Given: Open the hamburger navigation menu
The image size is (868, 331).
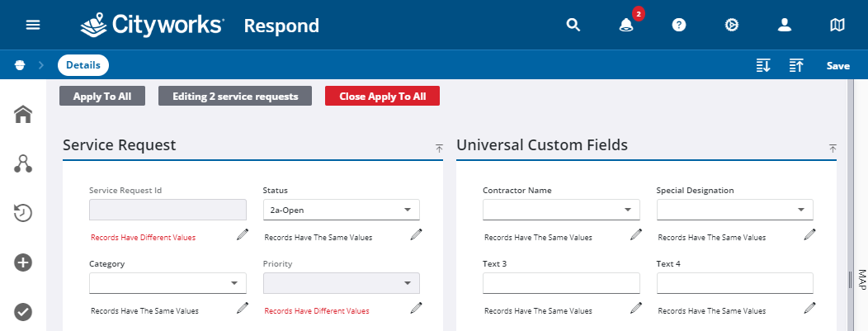Looking at the screenshot, I should (x=33, y=25).
